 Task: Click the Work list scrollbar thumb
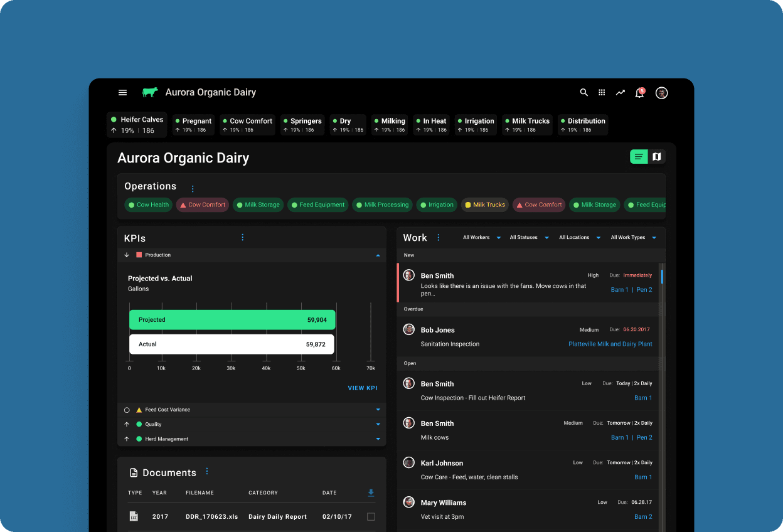click(x=662, y=277)
